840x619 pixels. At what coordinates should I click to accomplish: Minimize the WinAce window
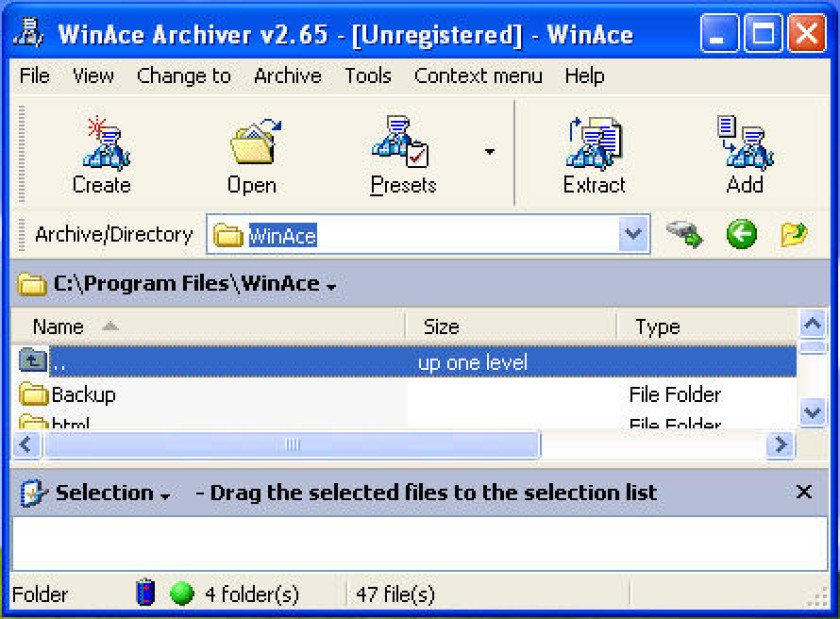tap(719, 33)
